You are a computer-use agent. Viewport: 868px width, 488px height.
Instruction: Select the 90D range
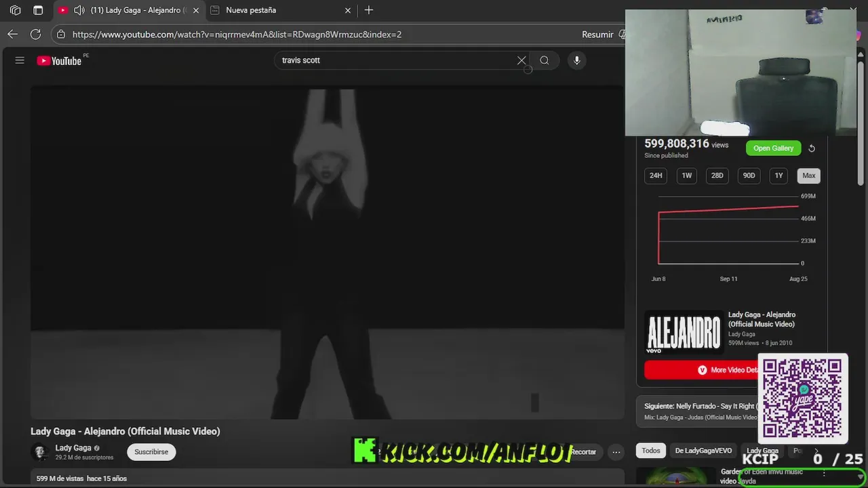tap(749, 176)
